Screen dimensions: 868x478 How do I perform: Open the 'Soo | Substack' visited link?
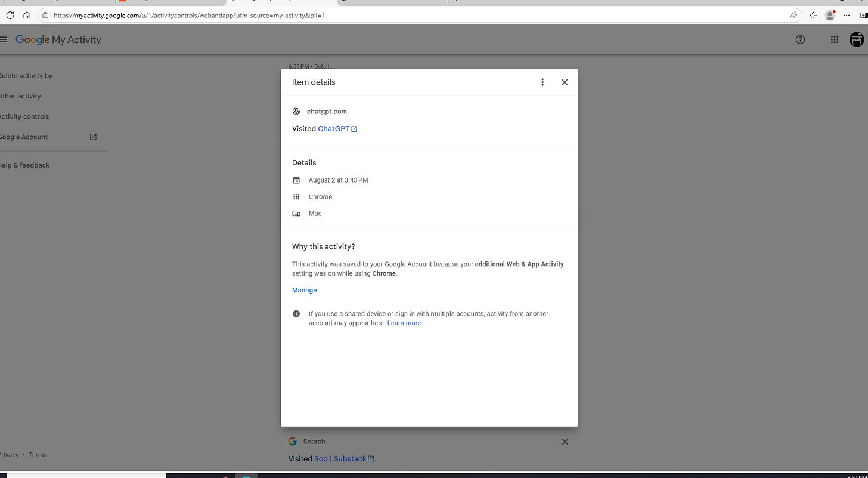(344, 459)
